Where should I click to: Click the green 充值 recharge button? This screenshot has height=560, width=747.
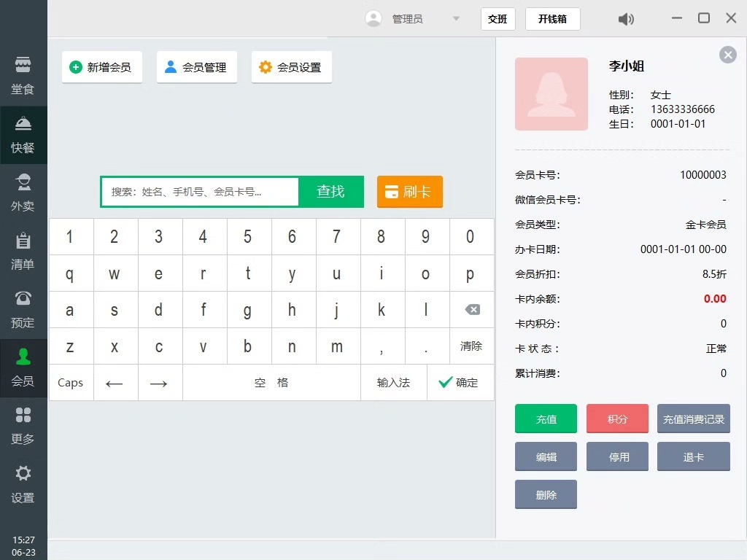546,419
